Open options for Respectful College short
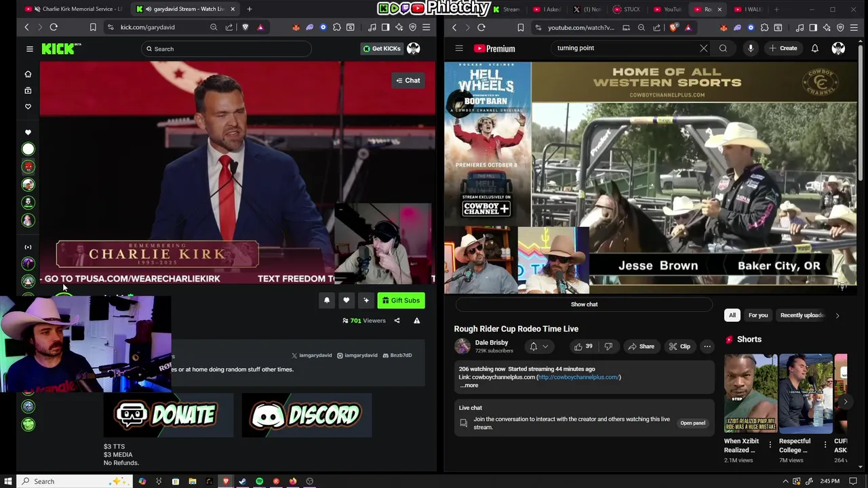Viewport: 868px width, 488px height. (825, 445)
